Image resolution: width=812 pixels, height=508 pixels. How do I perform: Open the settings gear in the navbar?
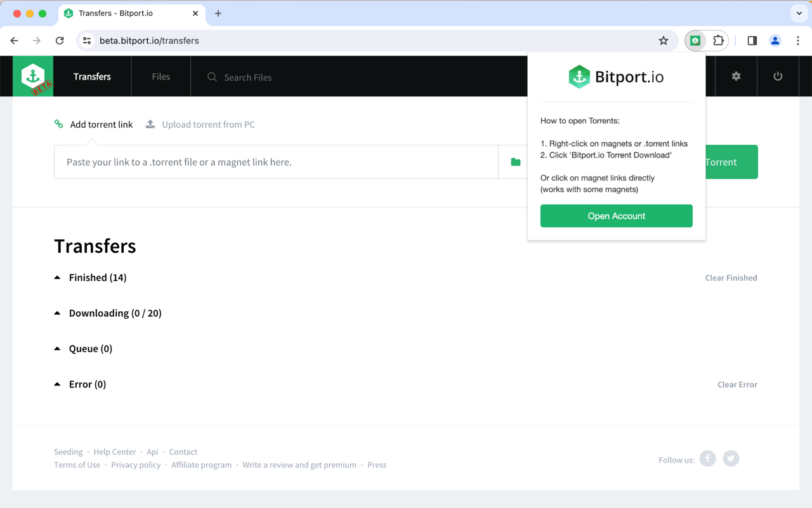pyautogui.click(x=736, y=76)
